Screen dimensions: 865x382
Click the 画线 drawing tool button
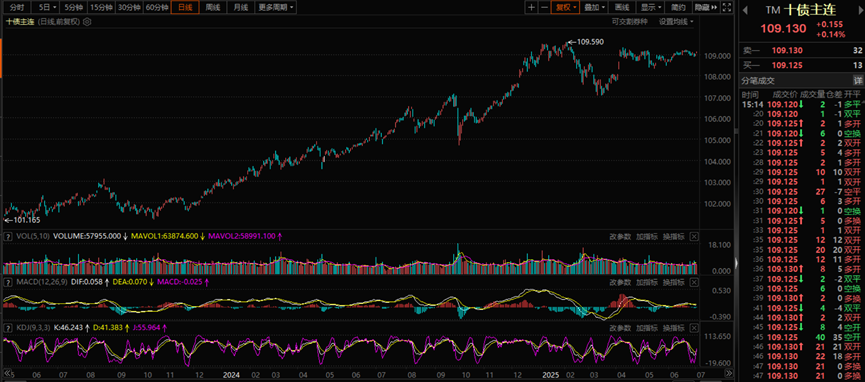click(622, 8)
